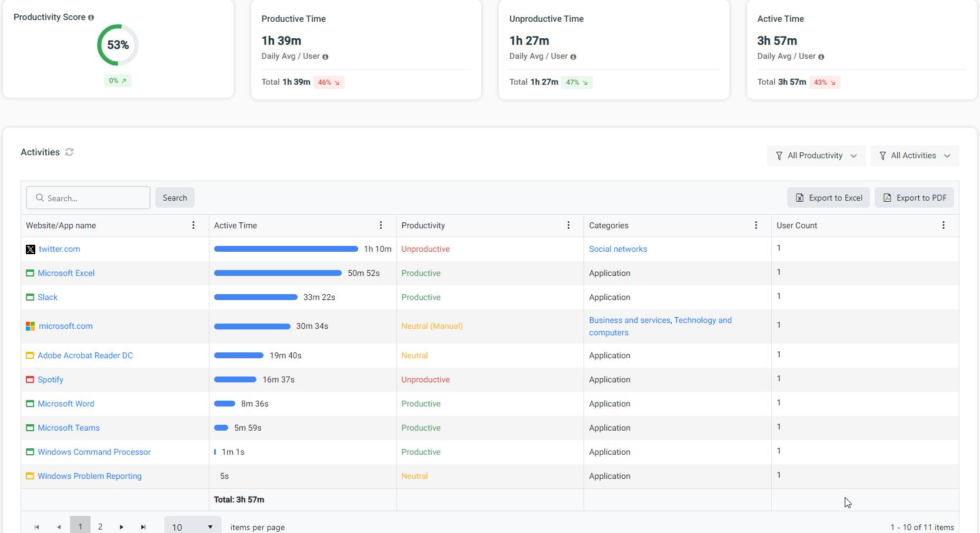Click the Unproductive Time Daily Avg info icon

tap(573, 57)
